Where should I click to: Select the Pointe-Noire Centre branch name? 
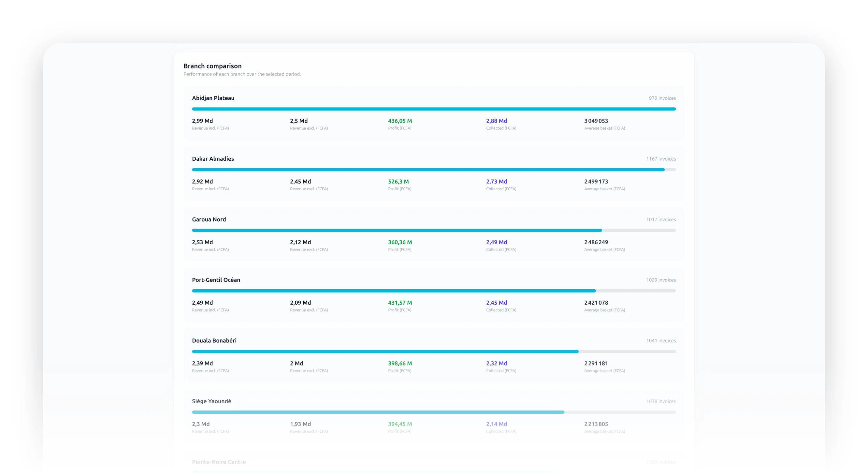[219, 462]
